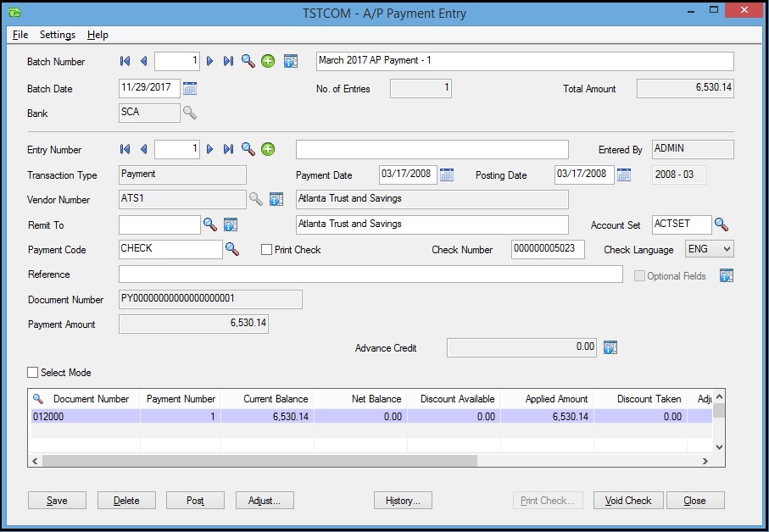Close the payment entry form
This screenshot has width=769, height=532.
coord(695,500)
